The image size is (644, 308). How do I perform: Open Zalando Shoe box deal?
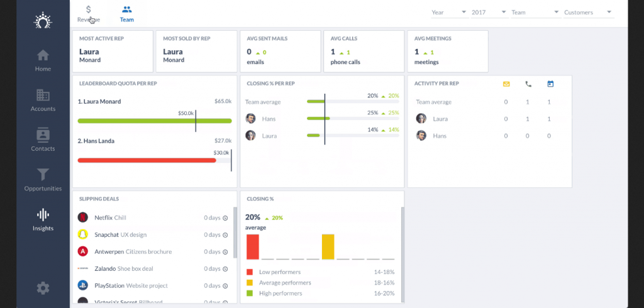pyautogui.click(x=153, y=268)
